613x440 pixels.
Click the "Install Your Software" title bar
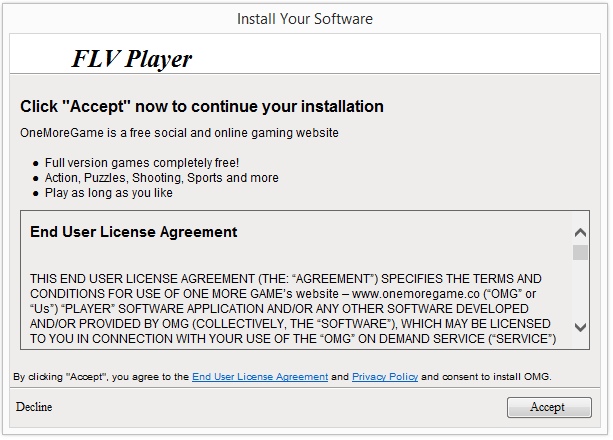305,19
